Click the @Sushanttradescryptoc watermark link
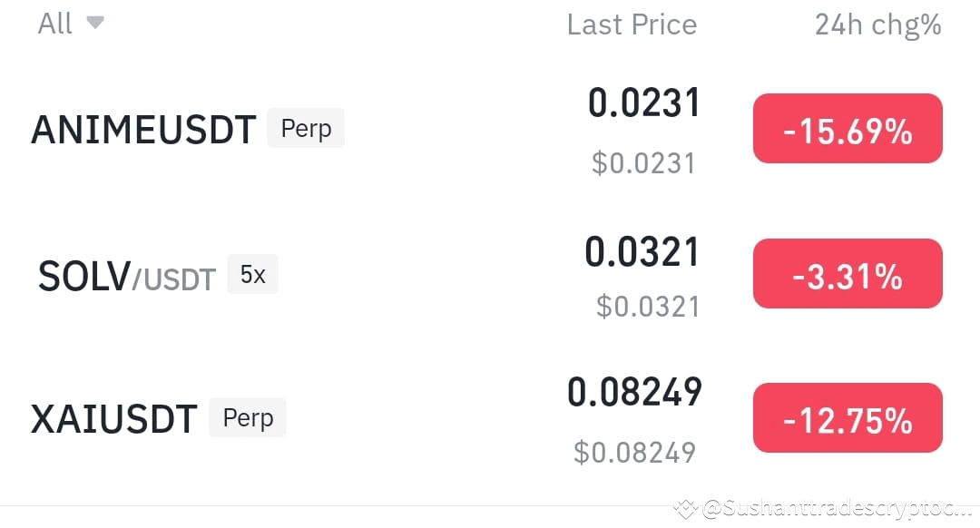Screen dimensions: 980x528 tap(821, 508)
